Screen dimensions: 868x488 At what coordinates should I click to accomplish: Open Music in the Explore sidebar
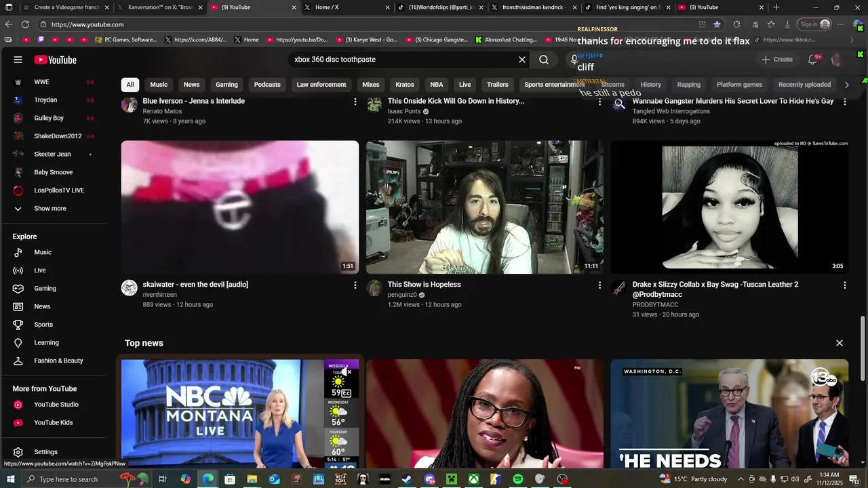point(54,252)
